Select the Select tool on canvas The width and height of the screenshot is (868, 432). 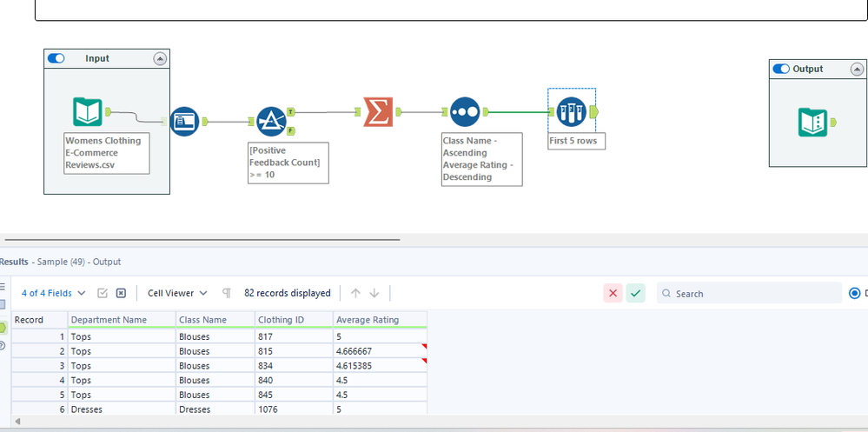point(184,121)
